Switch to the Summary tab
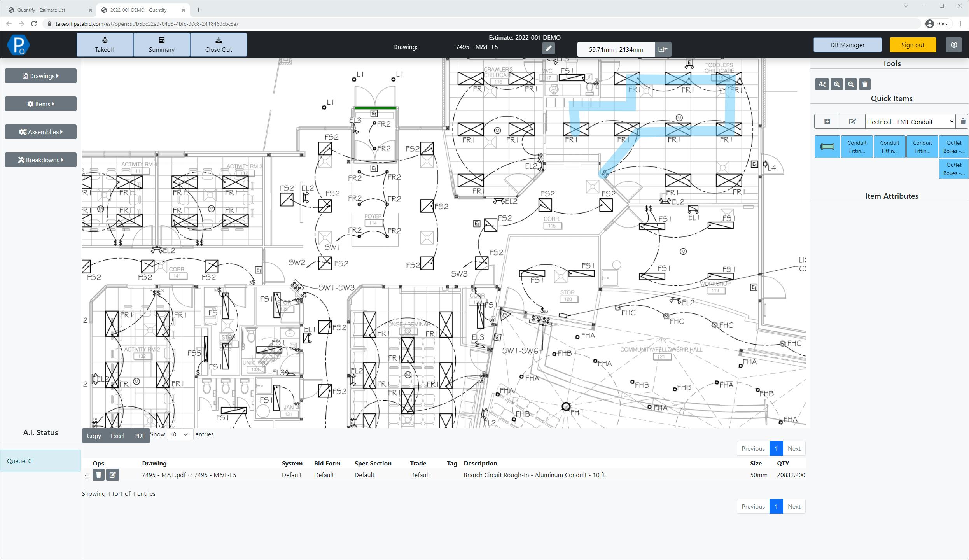The height and width of the screenshot is (560, 969). 161,45
